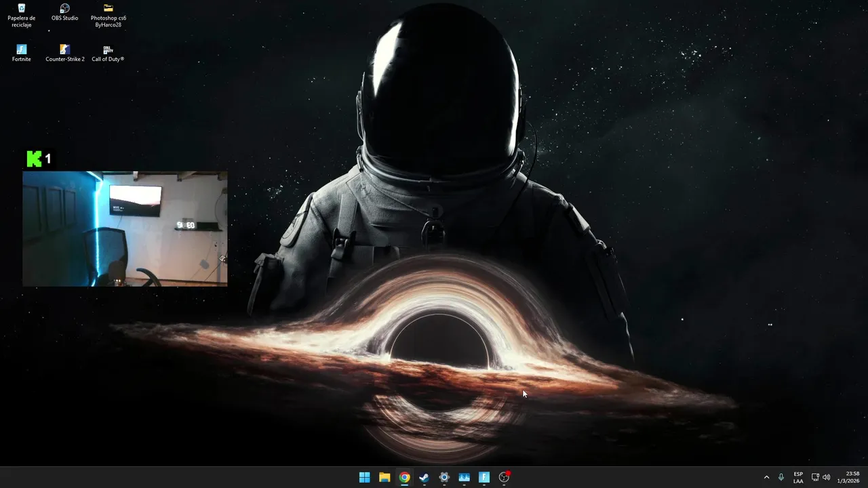Open the ESP LAA language switcher
Screen dimensions: 868x488
pyautogui.click(x=798, y=477)
